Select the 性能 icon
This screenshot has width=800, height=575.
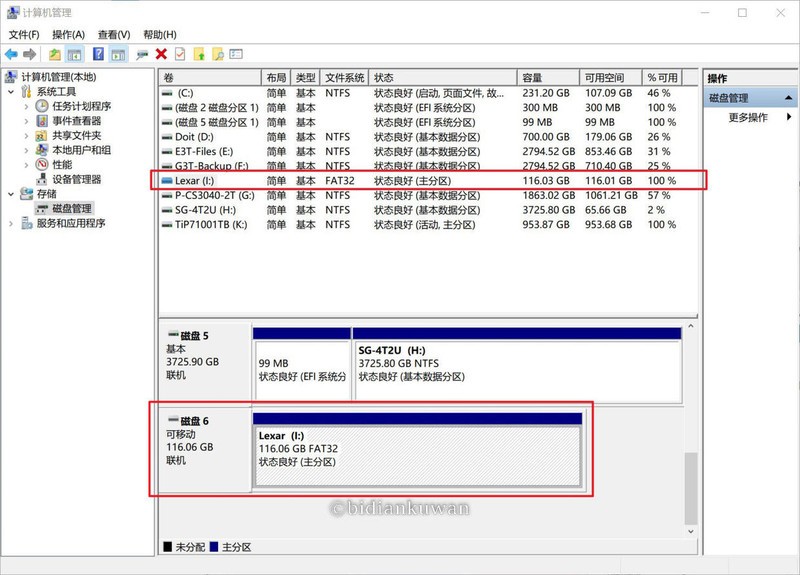pos(42,164)
